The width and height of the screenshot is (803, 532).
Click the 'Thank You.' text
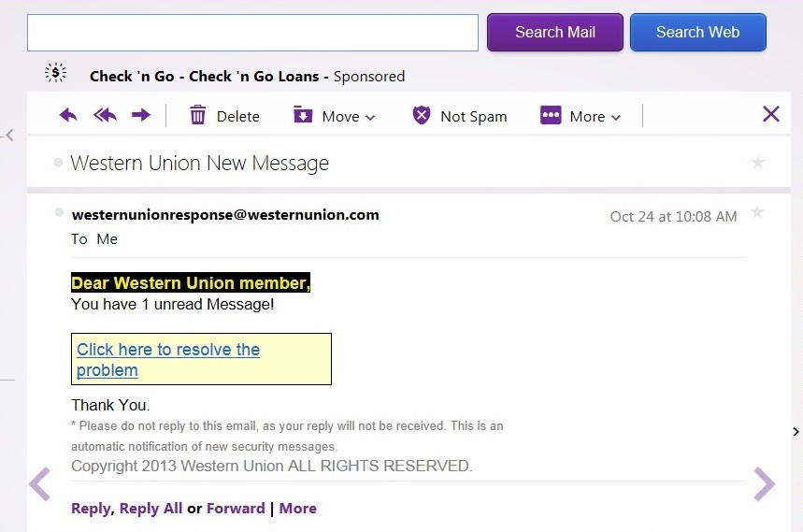pyautogui.click(x=110, y=405)
